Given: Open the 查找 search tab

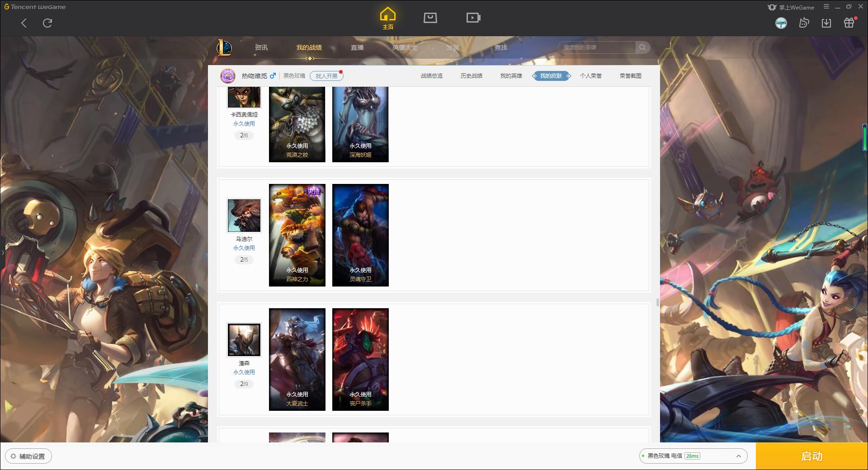Looking at the screenshot, I should pos(501,47).
